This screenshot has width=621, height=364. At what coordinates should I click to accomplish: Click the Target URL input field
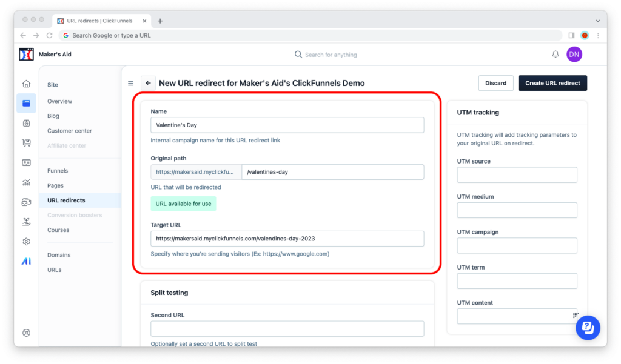pos(287,239)
